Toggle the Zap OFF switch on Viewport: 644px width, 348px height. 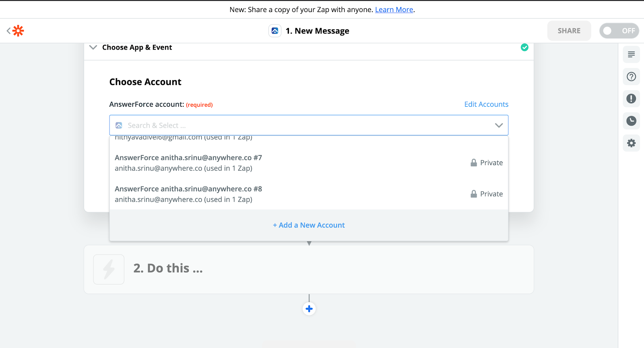point(619,31)
